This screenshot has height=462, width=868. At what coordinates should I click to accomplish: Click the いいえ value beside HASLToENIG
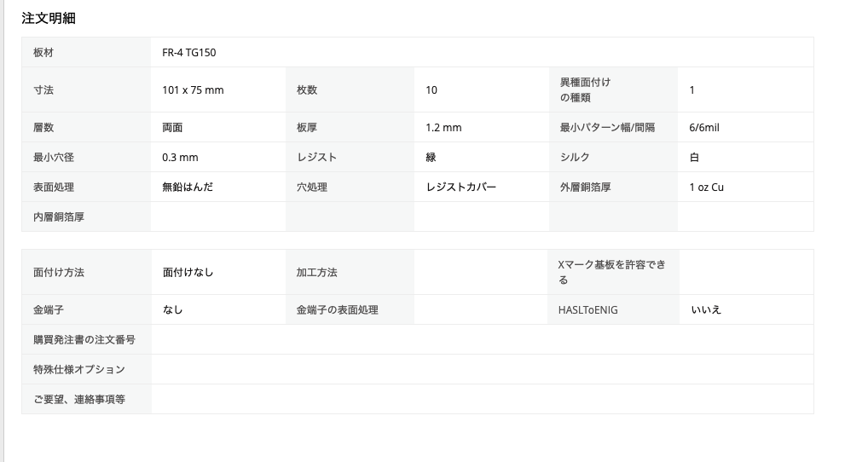point(706,310)
